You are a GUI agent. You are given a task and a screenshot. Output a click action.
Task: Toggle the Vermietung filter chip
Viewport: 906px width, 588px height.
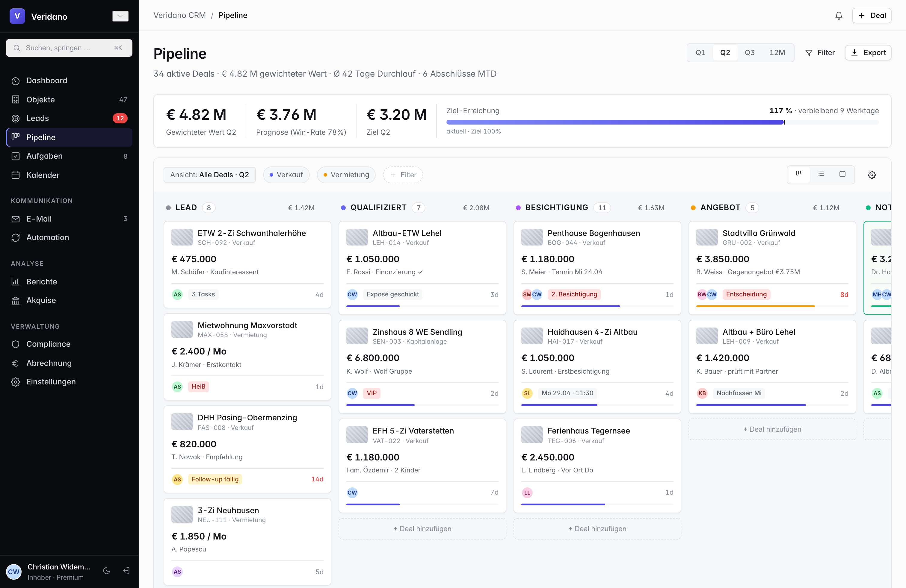click(346, 175)
